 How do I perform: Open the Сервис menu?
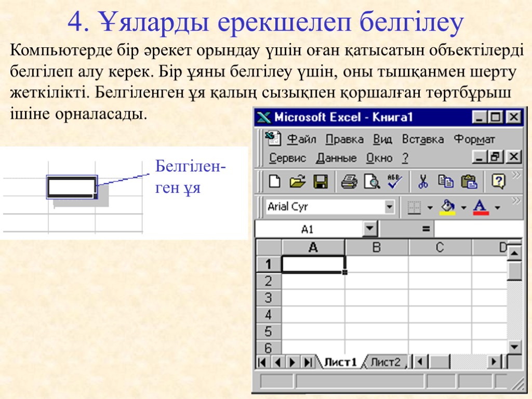click(x=287, y=158)
